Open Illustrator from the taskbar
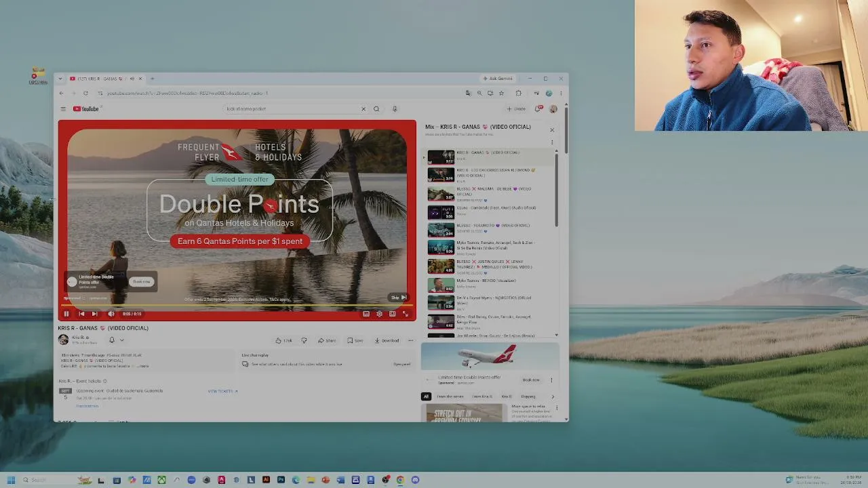This screenshot has width=868, height=488. pos(266,480)
